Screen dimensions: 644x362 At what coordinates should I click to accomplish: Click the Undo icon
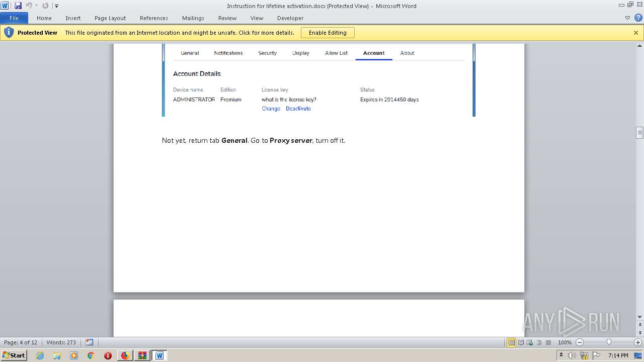coord(29,6)
